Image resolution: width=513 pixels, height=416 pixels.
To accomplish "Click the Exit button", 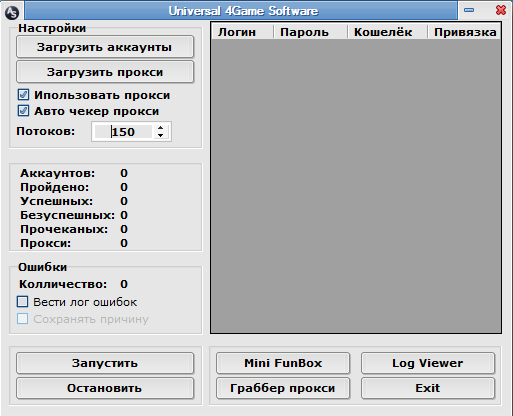I will point(428,388).
